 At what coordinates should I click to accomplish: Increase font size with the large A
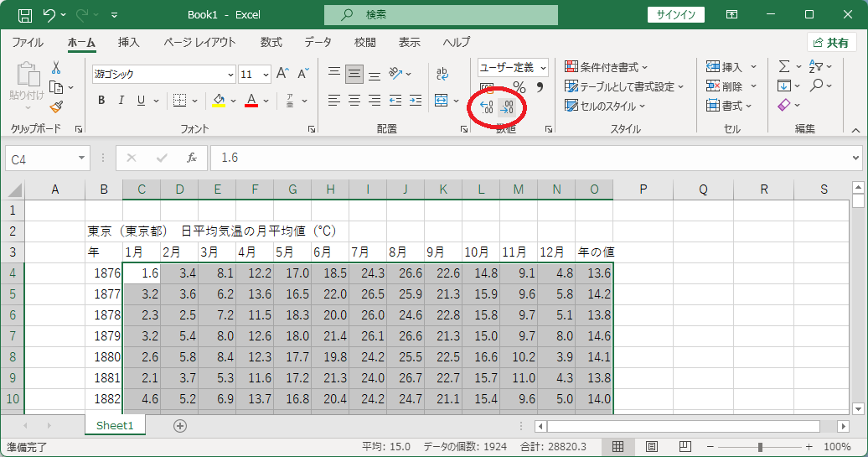click(282, 74)
